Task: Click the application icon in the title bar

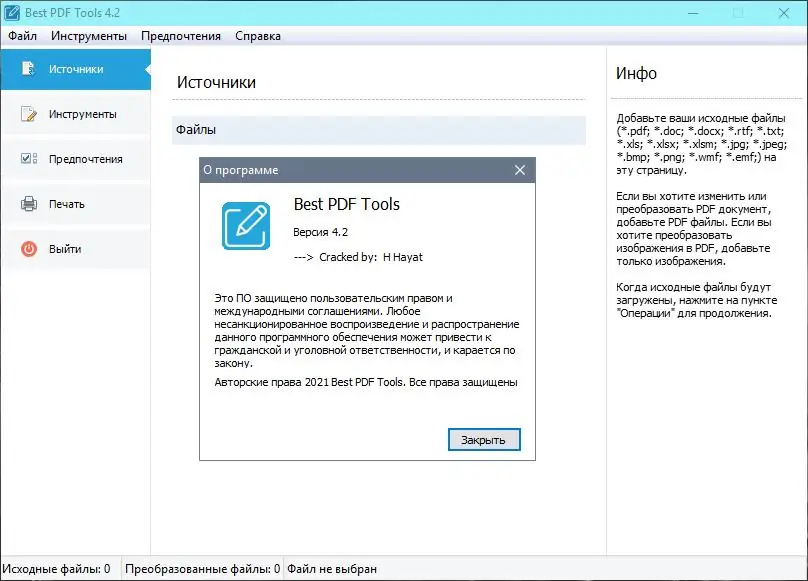Action: coord(12,12)
